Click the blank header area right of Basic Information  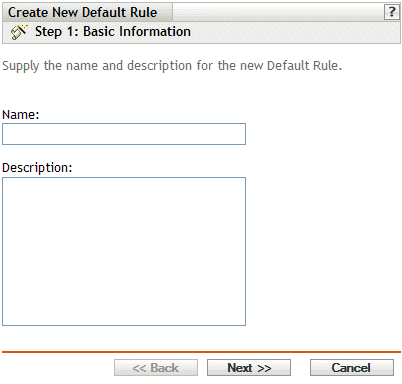coord(295,32)
